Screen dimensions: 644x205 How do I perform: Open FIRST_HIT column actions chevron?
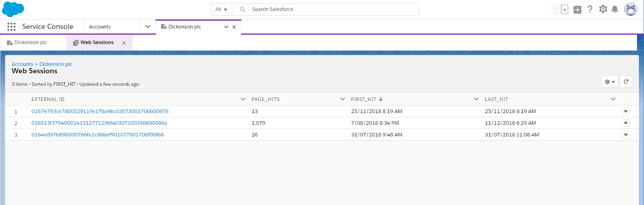pos(476,99)
